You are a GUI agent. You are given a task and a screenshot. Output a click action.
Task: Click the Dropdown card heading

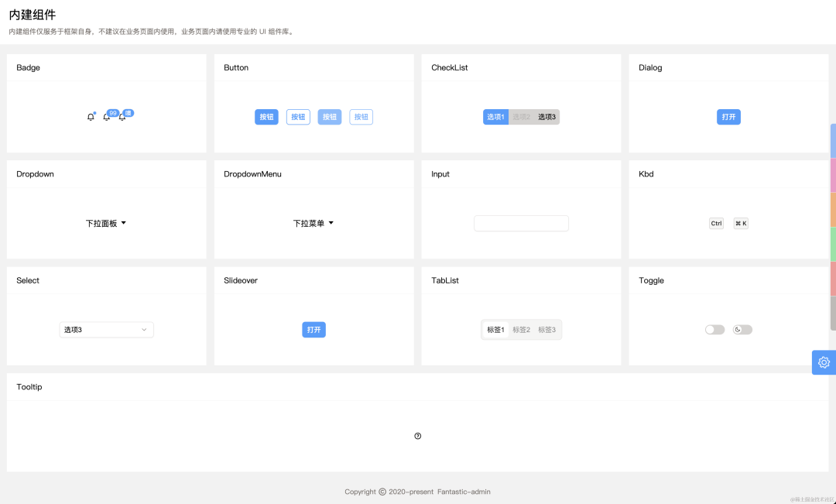coord(35,174)
